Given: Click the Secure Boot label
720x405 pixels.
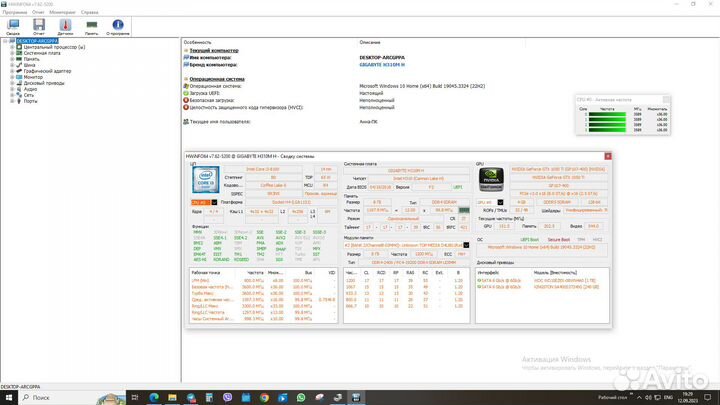Looking at the screenshot, I should (558, 240).
